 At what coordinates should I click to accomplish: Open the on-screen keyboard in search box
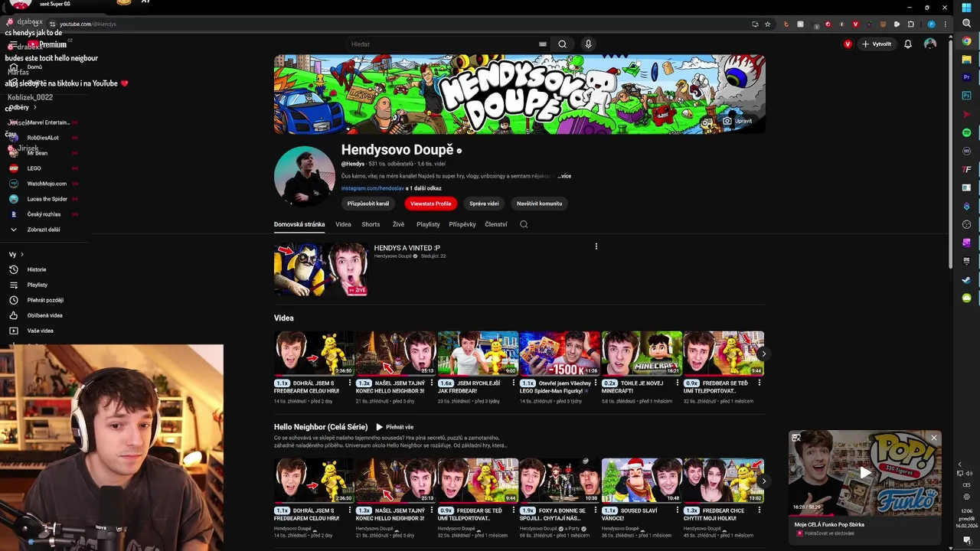coord(543,44)
